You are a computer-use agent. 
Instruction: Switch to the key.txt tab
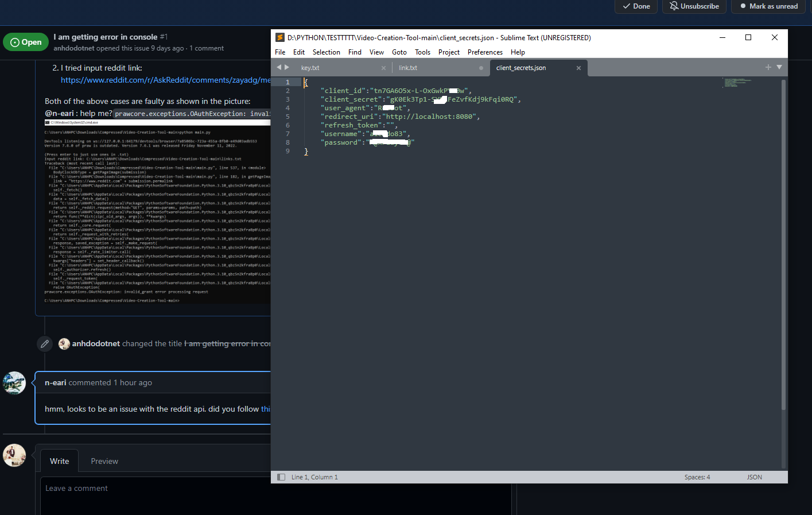point(343,68)
